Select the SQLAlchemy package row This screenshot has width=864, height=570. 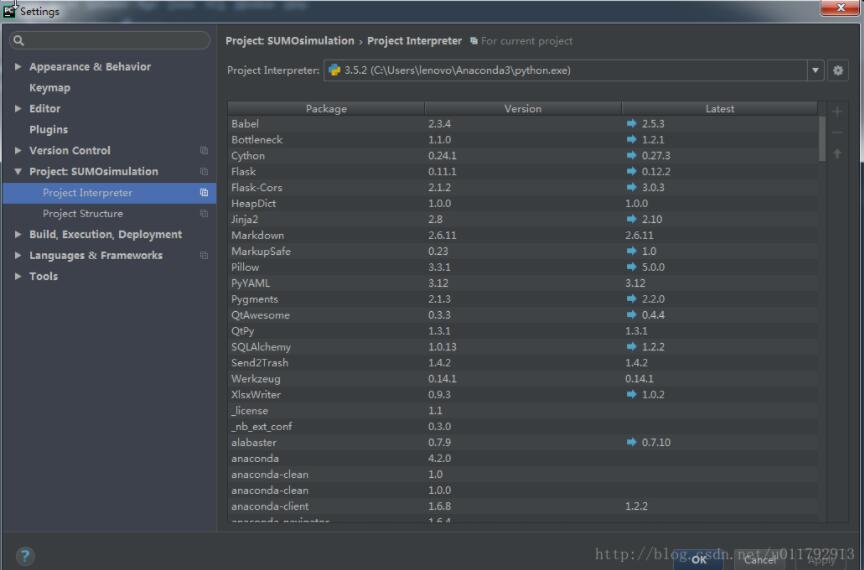523,347
